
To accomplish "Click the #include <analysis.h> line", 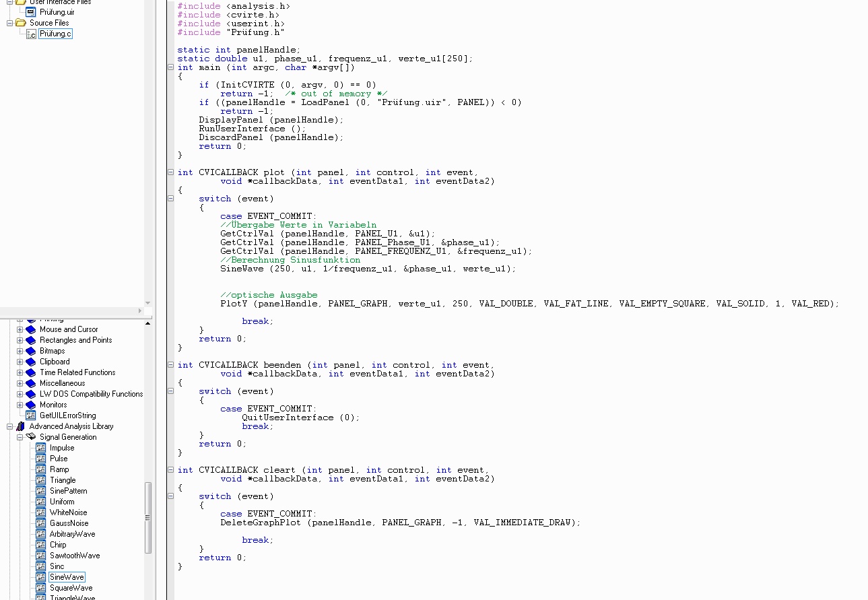I will 234,6.
